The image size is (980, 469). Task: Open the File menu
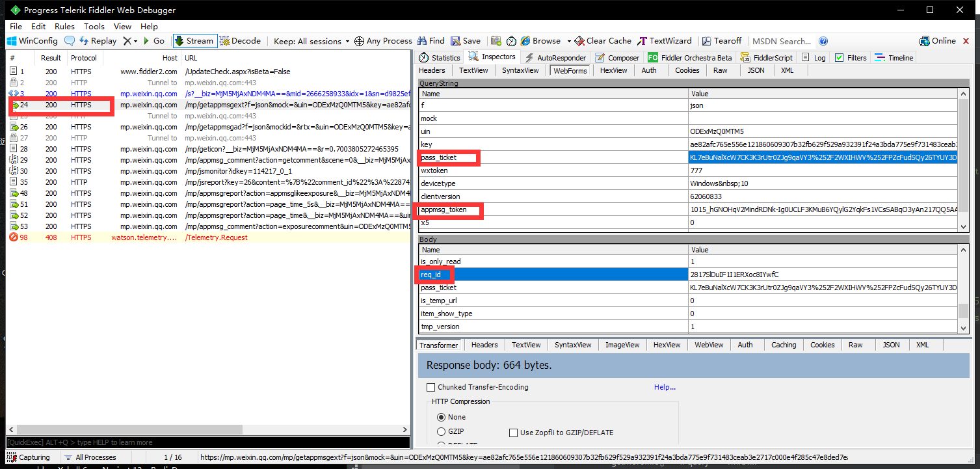coord(16,27)
